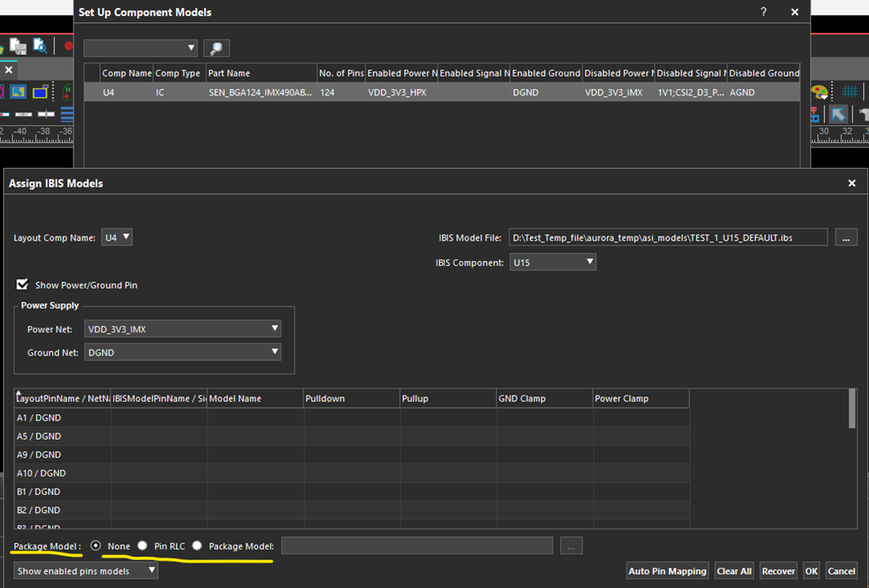Click the IBIS Model File path field

667,237
